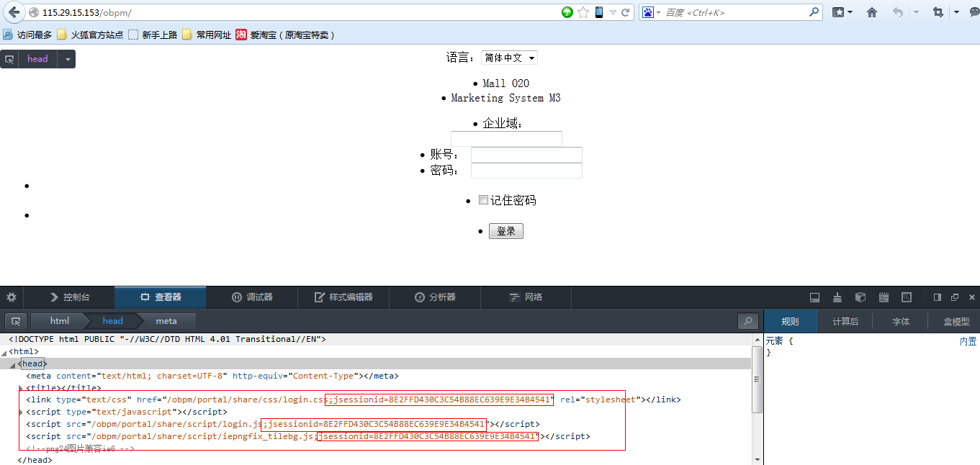Go back using the browser back arrow
The width and height of the screenshot is (980, 465).
(x=14, y=12)
